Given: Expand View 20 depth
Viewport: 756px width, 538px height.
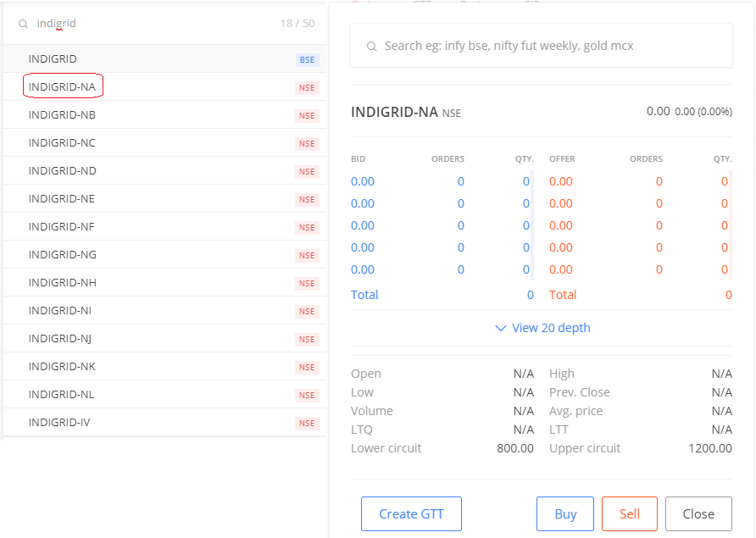Looking at the screenshot, I should pos(542,328).
